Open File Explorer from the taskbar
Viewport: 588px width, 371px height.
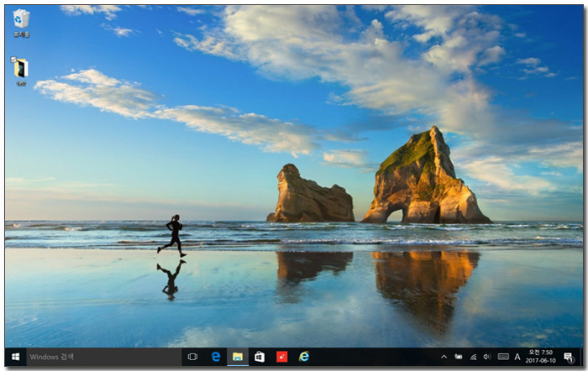click(238, 357)
